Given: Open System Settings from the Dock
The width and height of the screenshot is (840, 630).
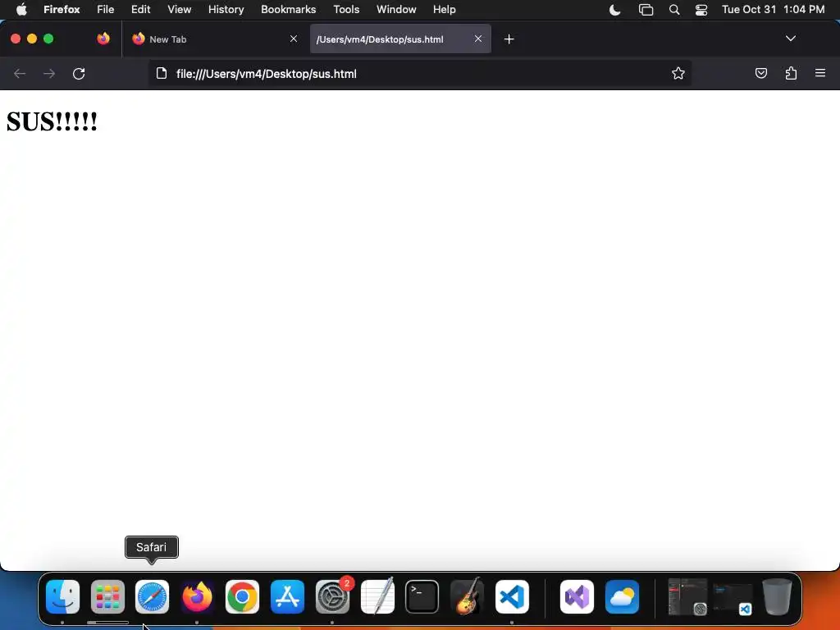Looking at the screenshot, I should 332,596.
